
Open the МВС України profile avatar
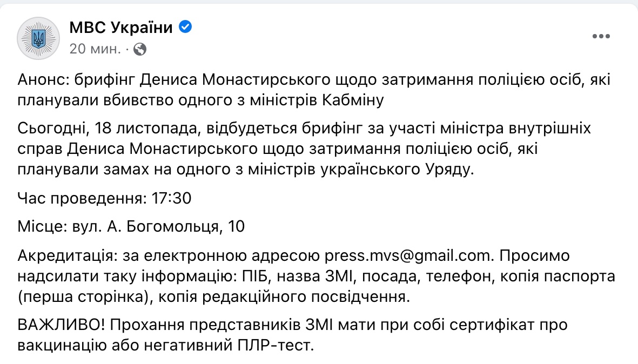[38, 38]
